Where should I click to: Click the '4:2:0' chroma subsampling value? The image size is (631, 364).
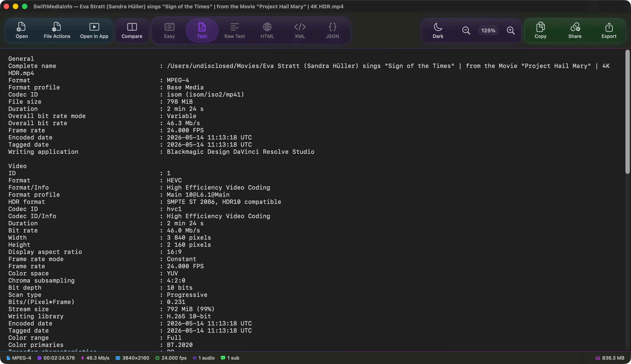pos(176,281)
